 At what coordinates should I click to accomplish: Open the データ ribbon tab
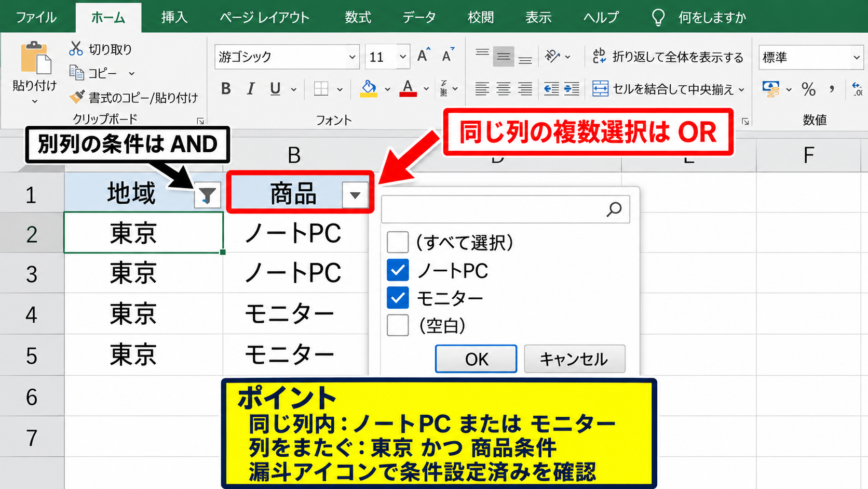(x=419, y=17)
